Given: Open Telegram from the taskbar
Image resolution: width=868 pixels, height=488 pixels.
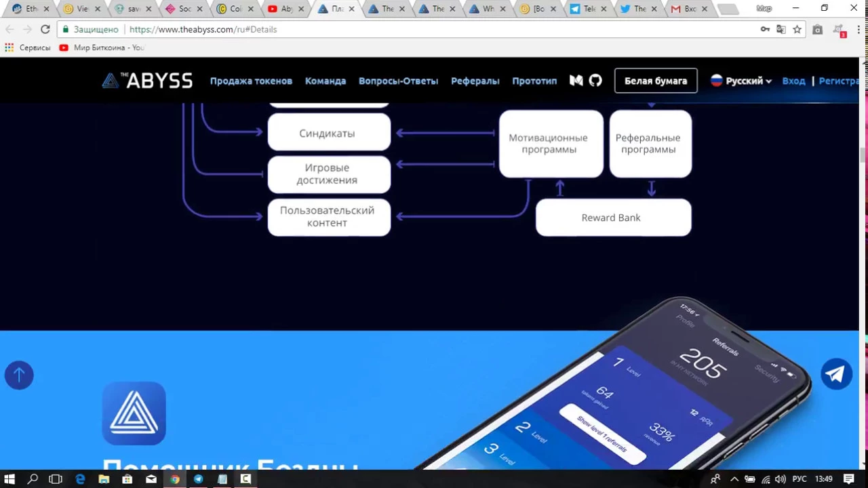Looking at the screenshot, I should pyautogui.click(x=199, y=479).
